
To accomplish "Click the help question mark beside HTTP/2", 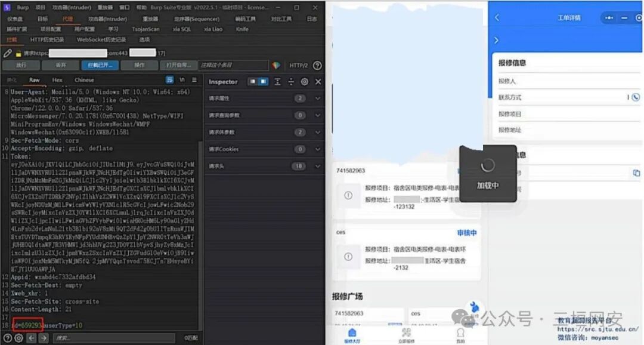I will point(317,66).
